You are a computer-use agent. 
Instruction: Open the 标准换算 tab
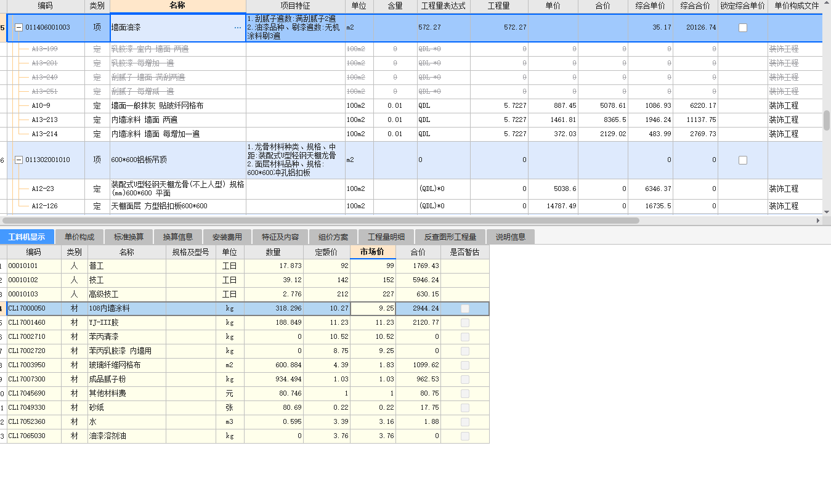[x=129, y=237]
